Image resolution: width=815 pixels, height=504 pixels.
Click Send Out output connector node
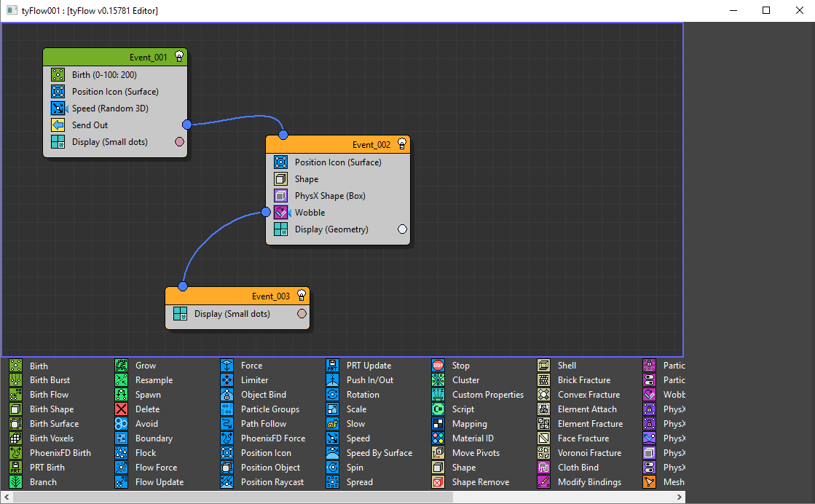187,125
